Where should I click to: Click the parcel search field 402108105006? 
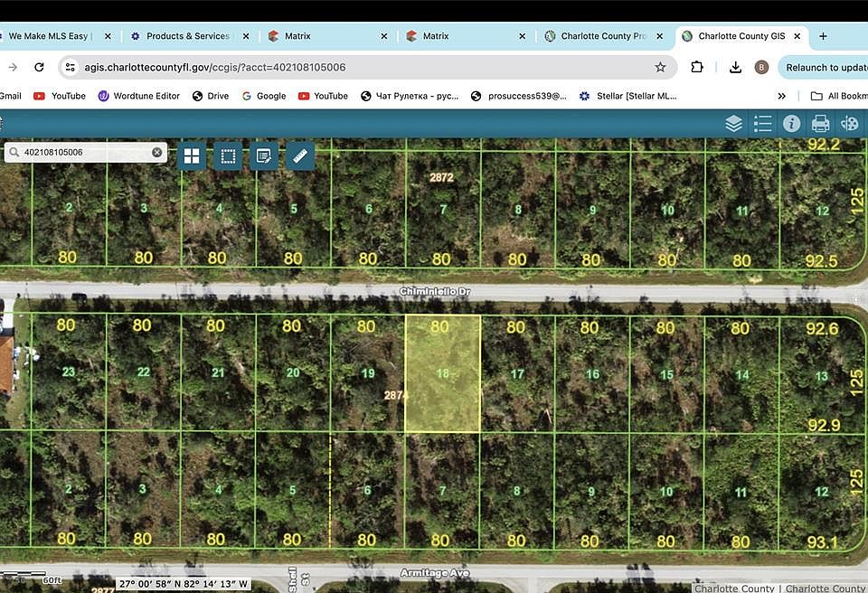[86, 152]
